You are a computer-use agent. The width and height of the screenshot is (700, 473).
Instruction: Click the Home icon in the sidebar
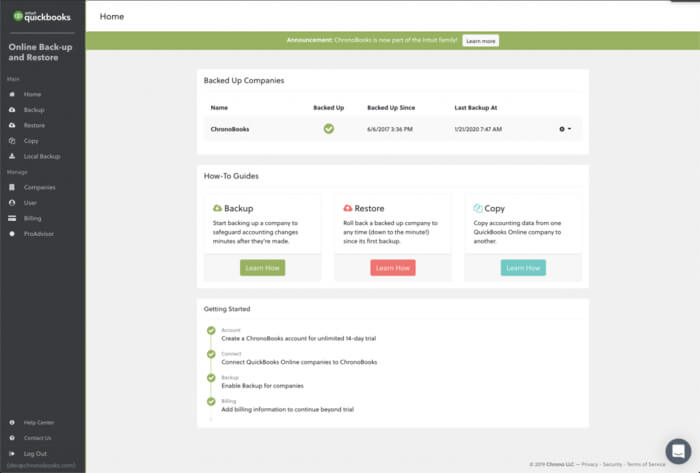[x=12, y=94]
